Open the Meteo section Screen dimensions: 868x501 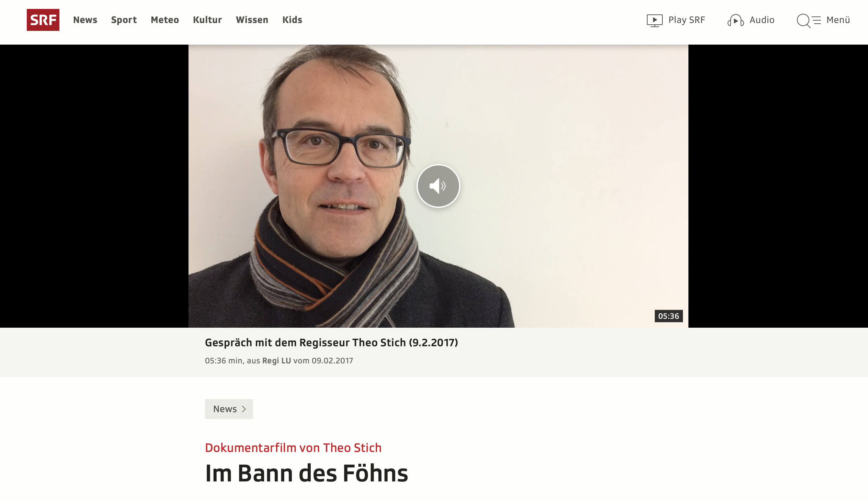pyautogui.click(x=165, y=20)
